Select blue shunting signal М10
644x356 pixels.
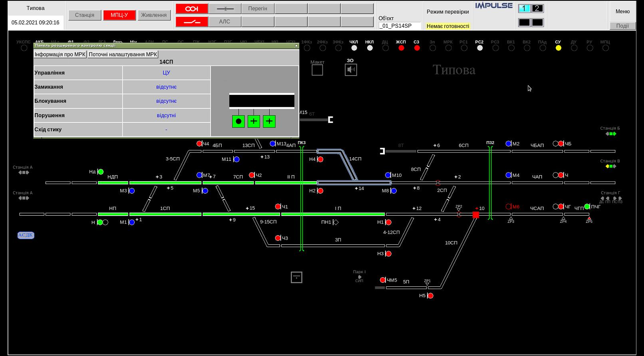pyautogui.click(x=388, y=175)
